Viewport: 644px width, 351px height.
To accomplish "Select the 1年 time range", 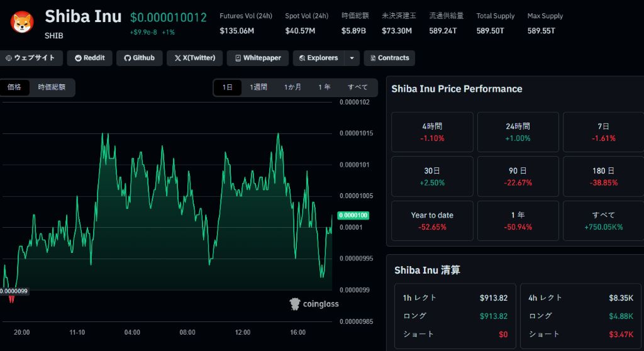I will click(325, 87).
